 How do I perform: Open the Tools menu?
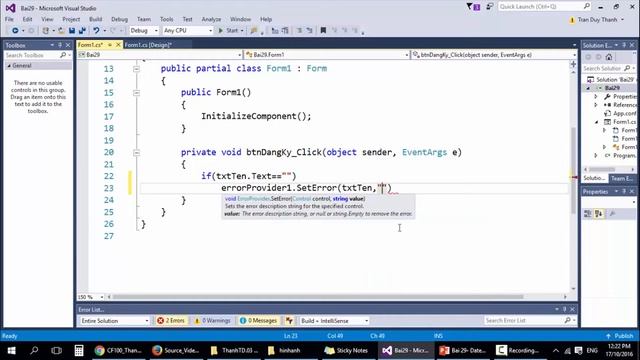click(166, 19)
